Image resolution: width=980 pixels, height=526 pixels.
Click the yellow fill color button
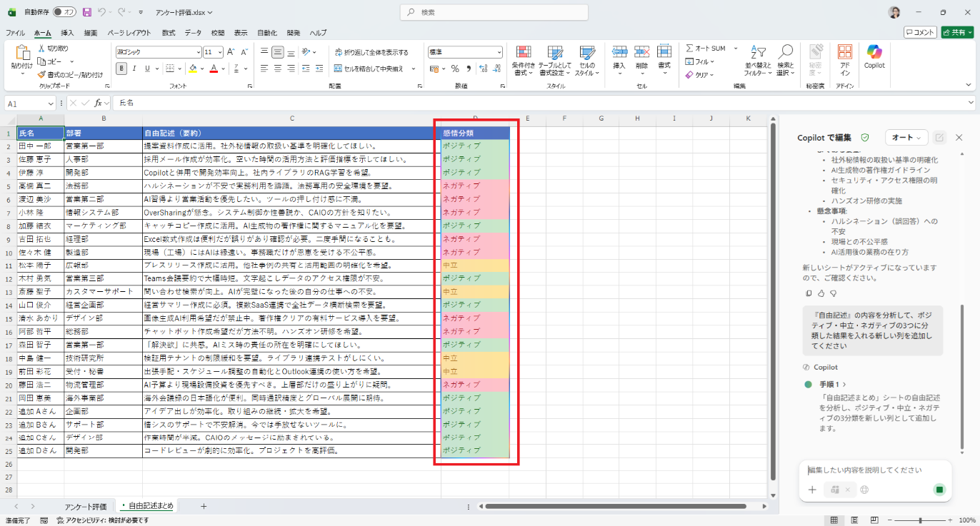tap(192, 69)
